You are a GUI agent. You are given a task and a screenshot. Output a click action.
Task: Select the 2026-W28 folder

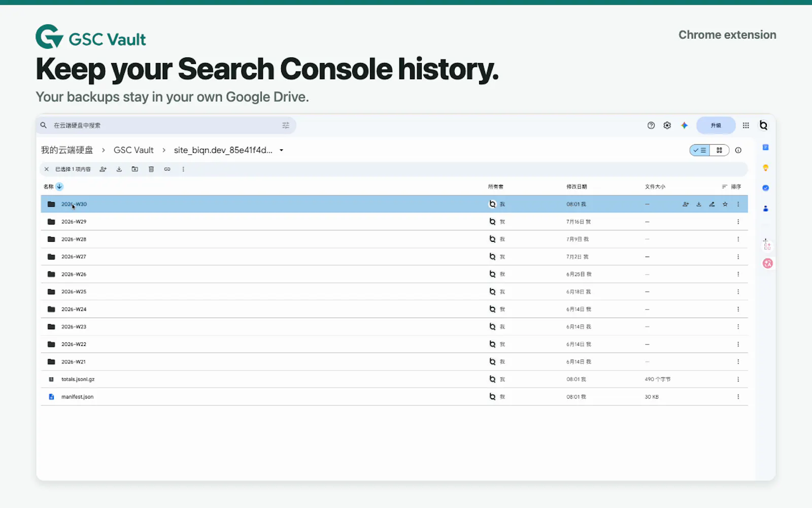coord(394,239)
